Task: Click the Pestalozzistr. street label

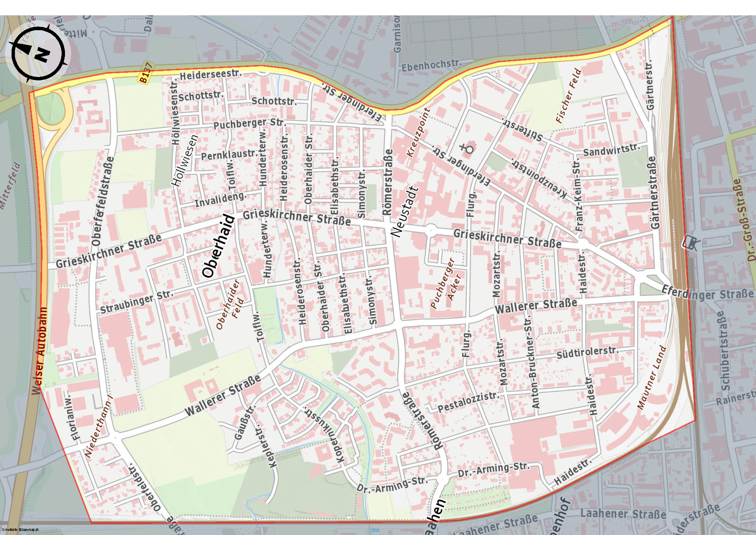Action: tap(468, 402)
